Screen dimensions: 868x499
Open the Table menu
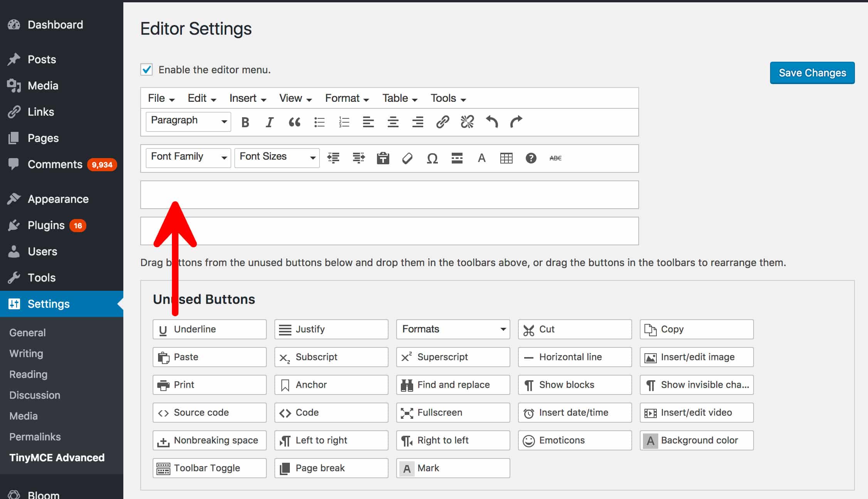coord(399,98)
